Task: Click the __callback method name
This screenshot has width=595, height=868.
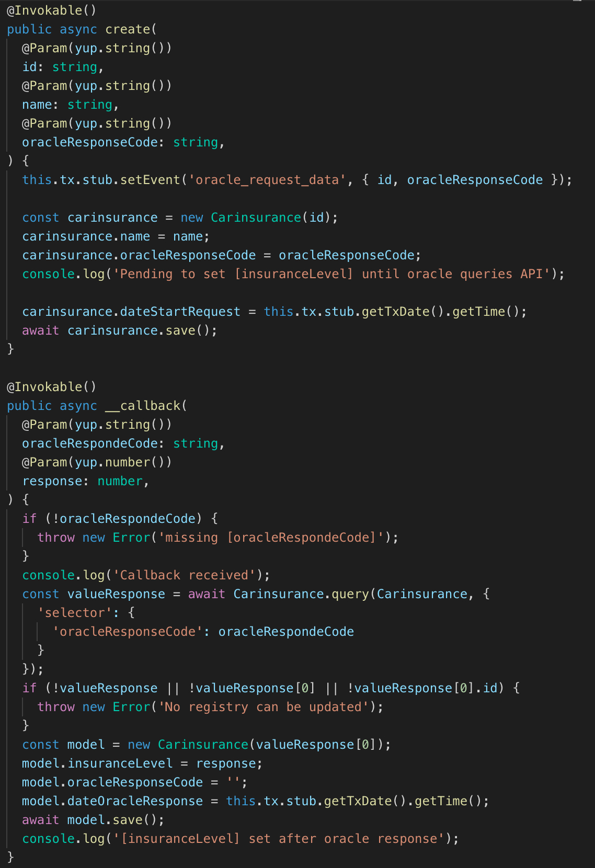Action: coord(142,406)
